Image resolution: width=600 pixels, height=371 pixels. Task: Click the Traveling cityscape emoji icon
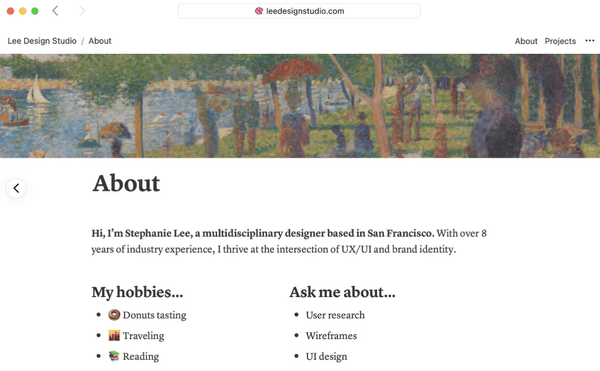click(x=114, y=335)
